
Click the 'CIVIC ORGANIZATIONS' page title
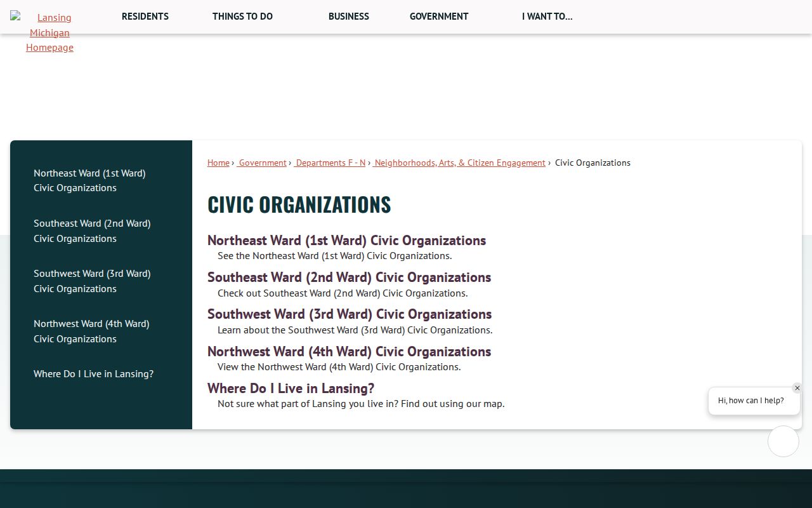[x=299, y=204]
